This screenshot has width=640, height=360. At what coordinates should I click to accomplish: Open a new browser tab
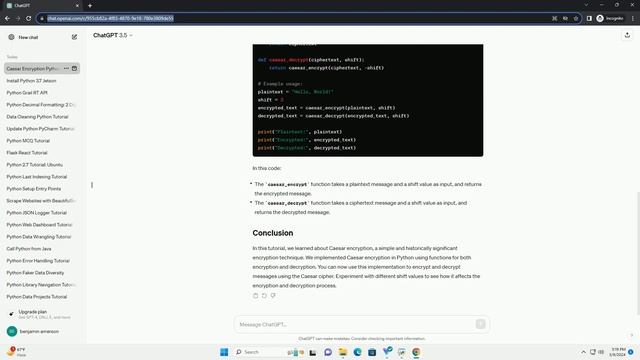(90, 6)
